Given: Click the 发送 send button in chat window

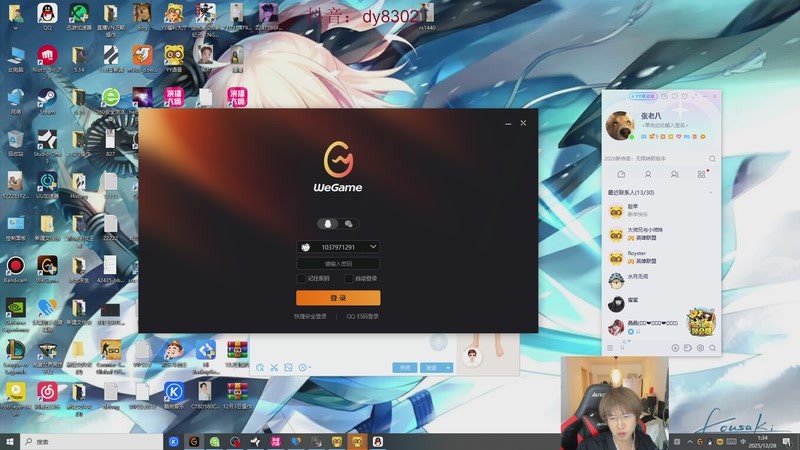Looking at the screenshot, I should point(432,367).
